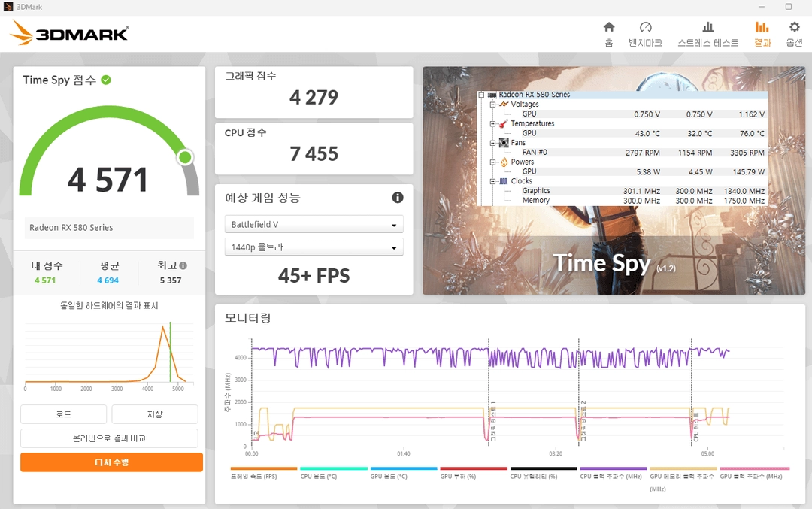
Task: Click the CPU score 7 455
Action: pyautogui.click(x=314, y=154)
